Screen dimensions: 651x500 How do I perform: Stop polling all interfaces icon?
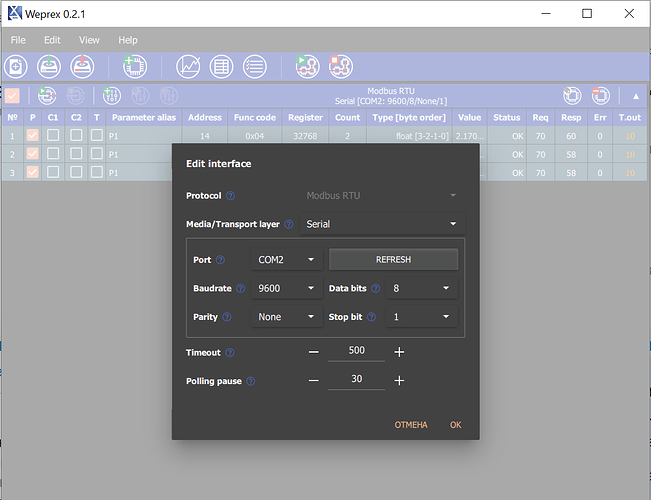[x=340, y=66]
